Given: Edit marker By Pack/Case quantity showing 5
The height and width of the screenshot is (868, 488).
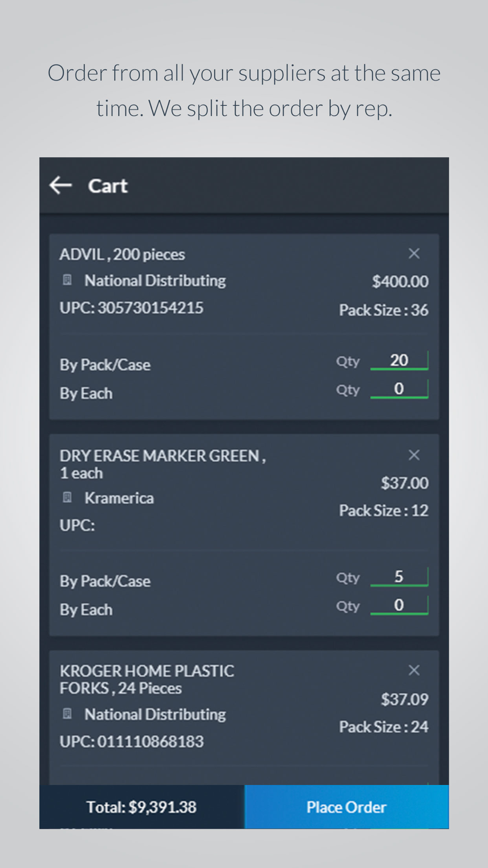Looking at the screenshot, I should (x=399, y=577).
